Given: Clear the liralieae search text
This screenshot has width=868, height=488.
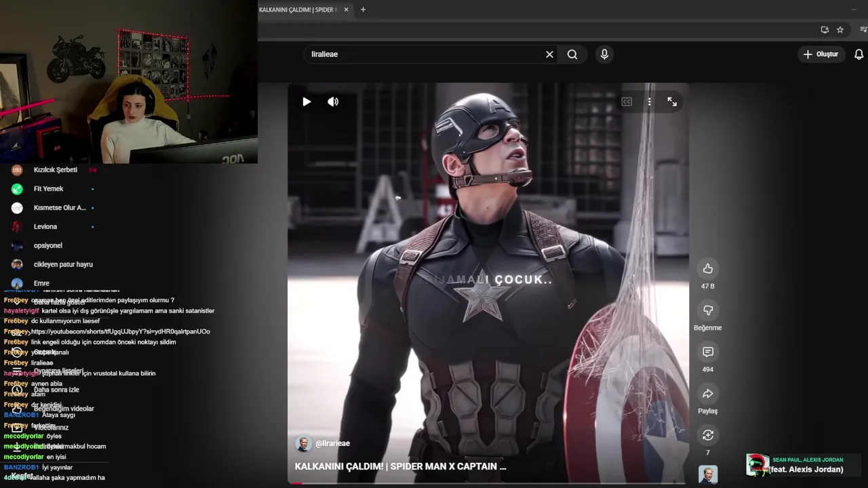Looking at the screenshot, I should [549, 54].
